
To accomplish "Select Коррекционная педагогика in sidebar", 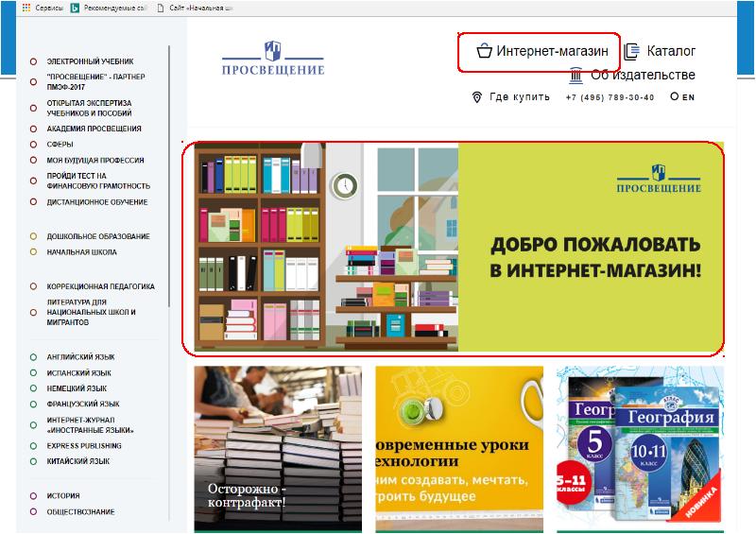I will [x=101, y=286].
